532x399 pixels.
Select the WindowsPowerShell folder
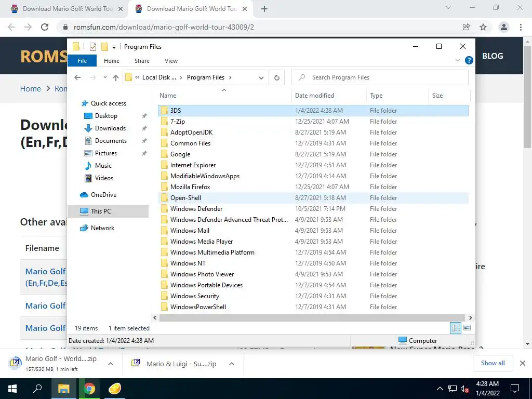click(313, 307)
